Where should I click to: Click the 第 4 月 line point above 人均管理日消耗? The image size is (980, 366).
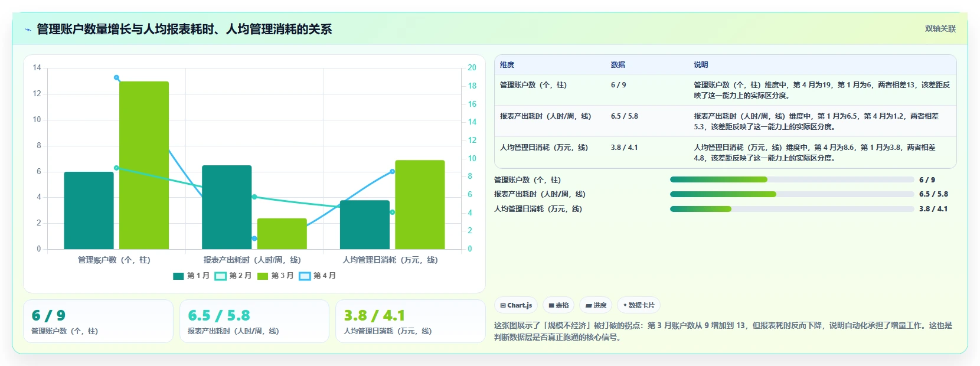click(x=393, y=171)
